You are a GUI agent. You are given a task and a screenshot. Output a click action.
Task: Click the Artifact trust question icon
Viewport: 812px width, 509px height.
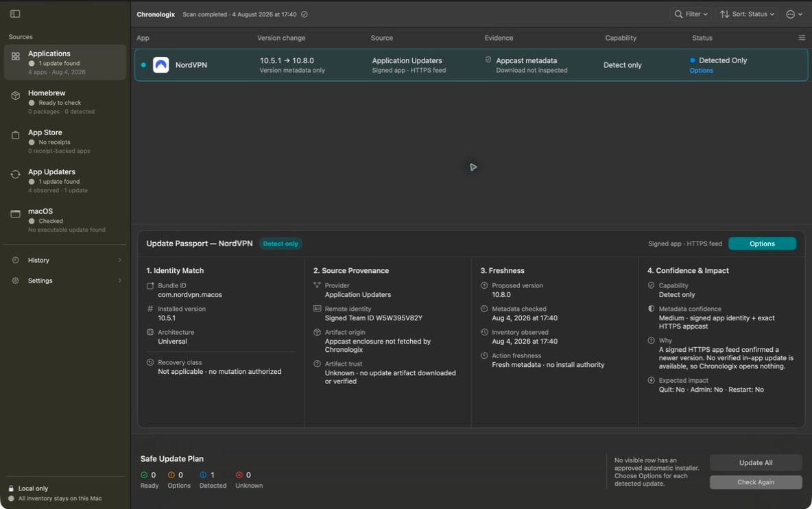(x=317, y=364)
